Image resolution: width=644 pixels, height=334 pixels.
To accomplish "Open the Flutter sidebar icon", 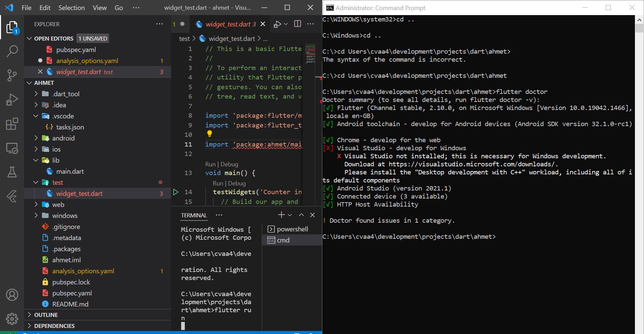I will coord(12,196).
